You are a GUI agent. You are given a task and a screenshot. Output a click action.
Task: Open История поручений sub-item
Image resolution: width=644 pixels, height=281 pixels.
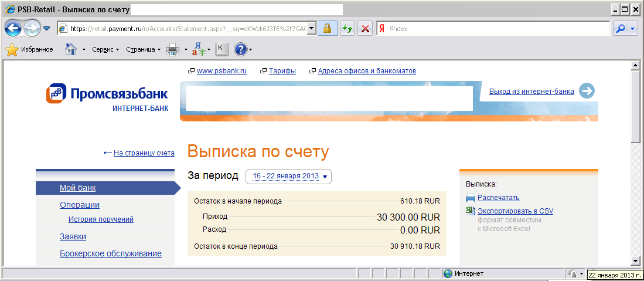click(101, 219)
